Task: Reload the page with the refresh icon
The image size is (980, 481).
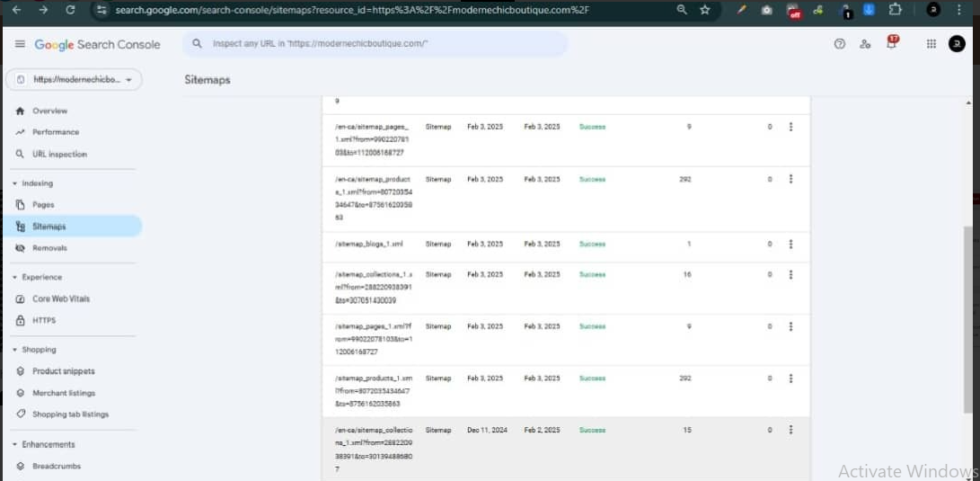Action: (71, 10)
